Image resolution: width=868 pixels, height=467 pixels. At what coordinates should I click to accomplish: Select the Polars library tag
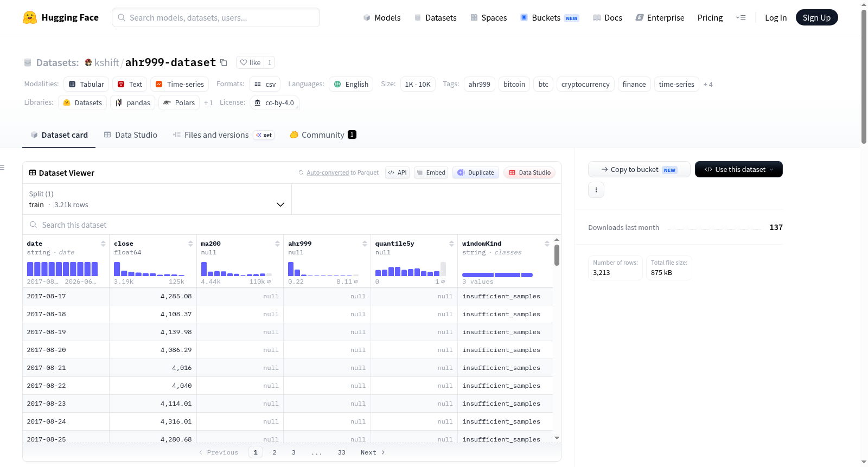(179, 103)
